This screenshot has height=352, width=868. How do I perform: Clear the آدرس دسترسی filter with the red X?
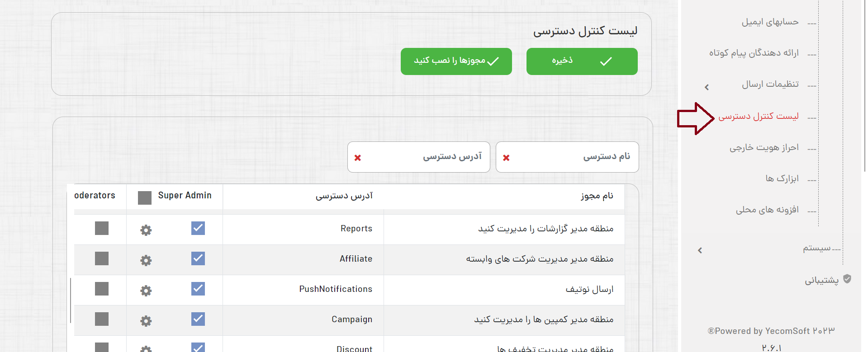click(358, 158)
